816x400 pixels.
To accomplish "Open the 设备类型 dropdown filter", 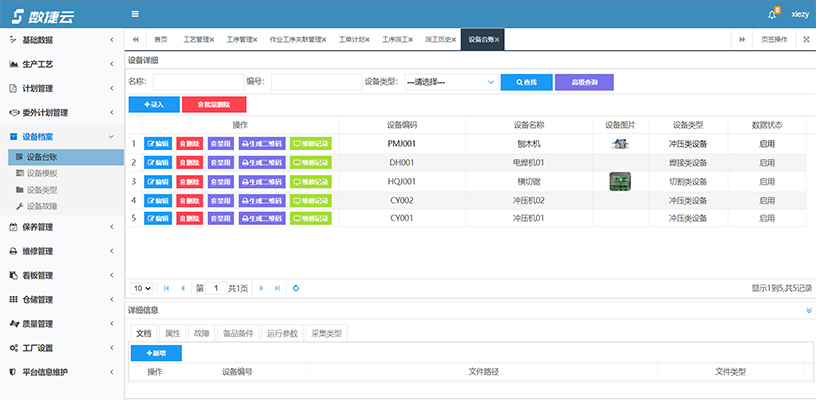I will [x=449, y=82].
